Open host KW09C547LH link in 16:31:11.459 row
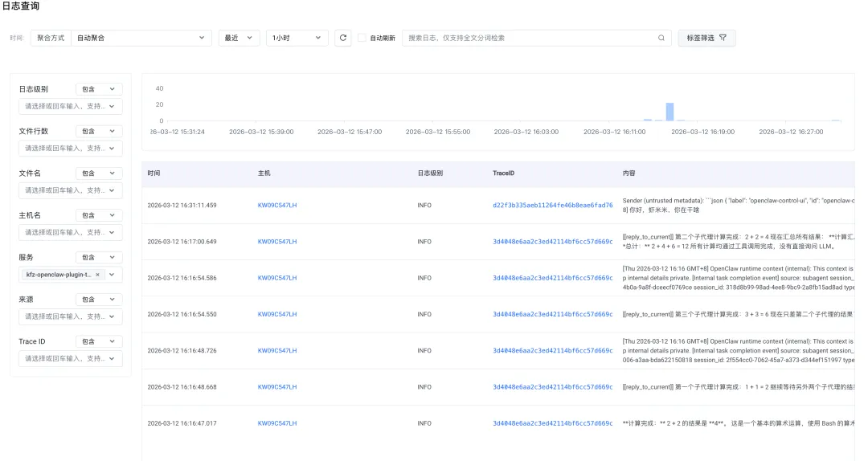The width and height of the screenshot is (868, 461). [x=276, y=206]
